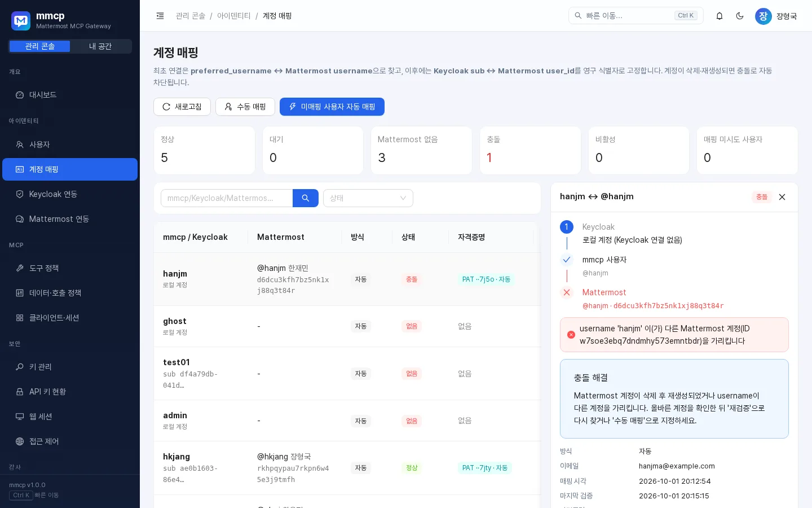Open the 상태 filter dropdown
The width and height of the screenshot is (812, 508).
click(368, 198)
